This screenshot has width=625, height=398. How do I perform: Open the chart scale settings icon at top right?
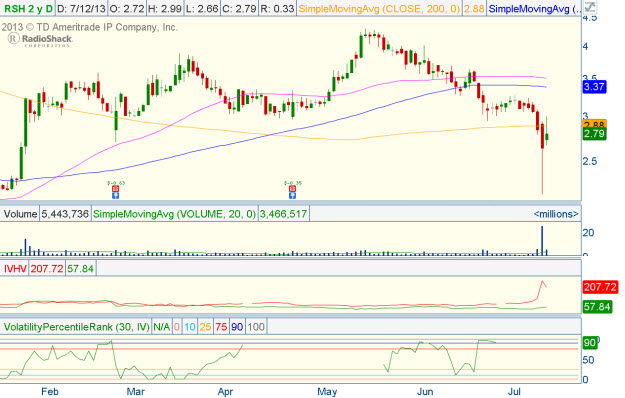(x=590, y=7)
